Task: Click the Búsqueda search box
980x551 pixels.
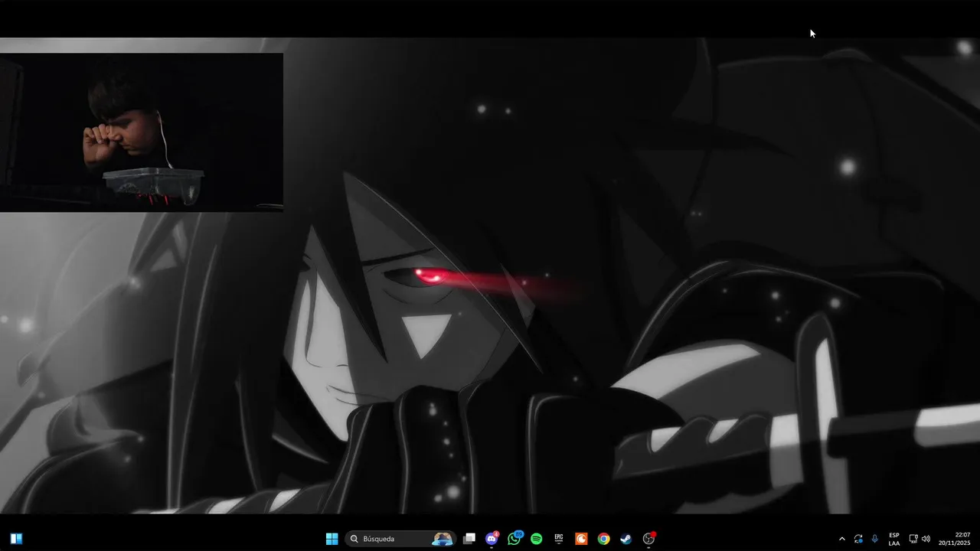Action: tap(400, 539)
